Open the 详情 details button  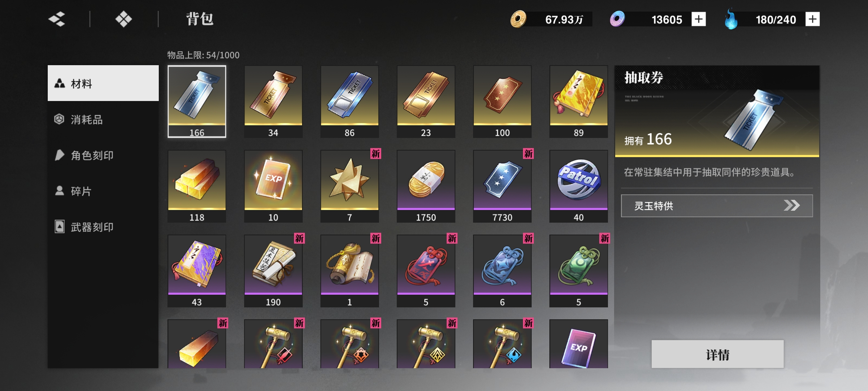click(x=718, y=354)
